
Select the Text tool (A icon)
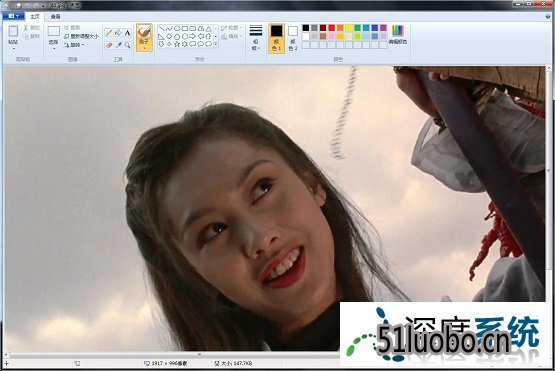(127, 33)
